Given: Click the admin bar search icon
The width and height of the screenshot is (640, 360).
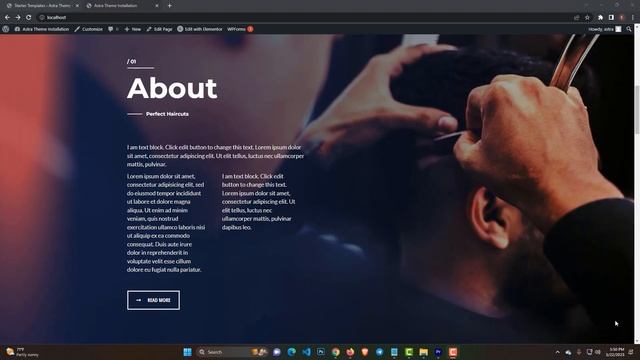Looking at the screenshot, I should click(x=629, y=29).
